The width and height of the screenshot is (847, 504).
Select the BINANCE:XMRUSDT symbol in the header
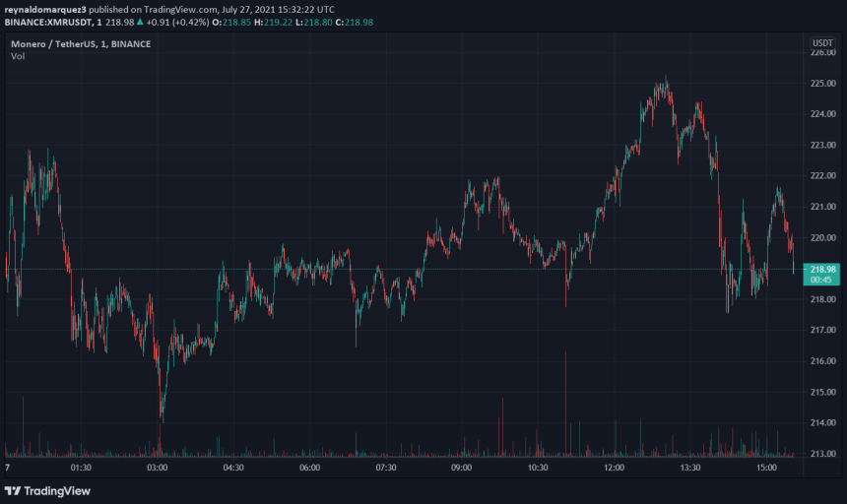pos(45,22)
